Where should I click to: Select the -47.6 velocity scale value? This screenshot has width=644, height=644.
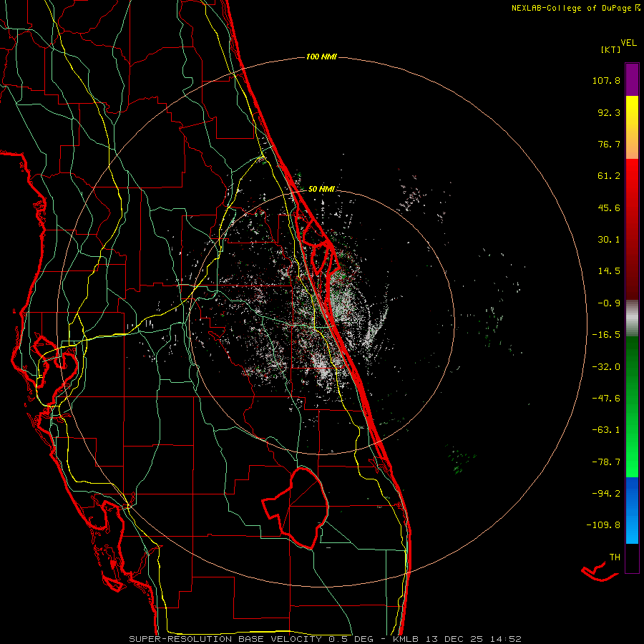tap(606, 399)
